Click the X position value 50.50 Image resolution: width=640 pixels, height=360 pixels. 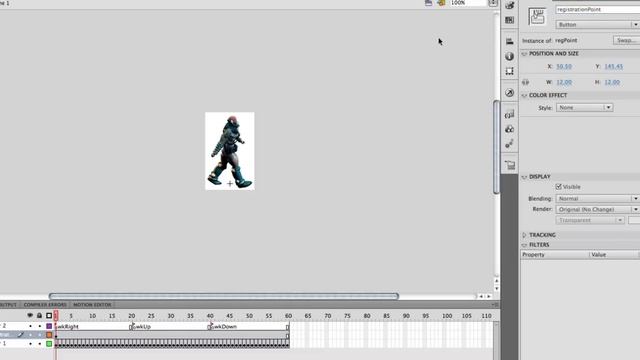564,67
